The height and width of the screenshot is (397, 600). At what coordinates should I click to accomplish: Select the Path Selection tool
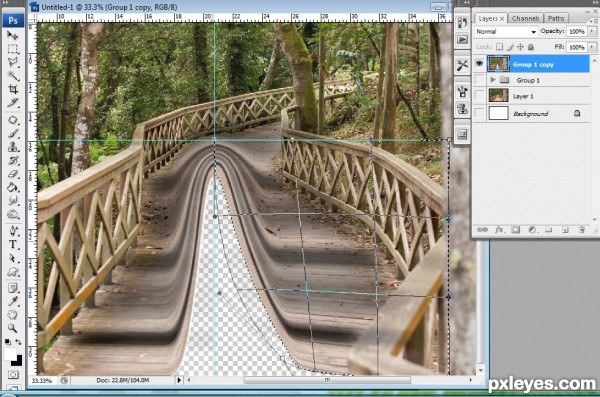[13, 258]
